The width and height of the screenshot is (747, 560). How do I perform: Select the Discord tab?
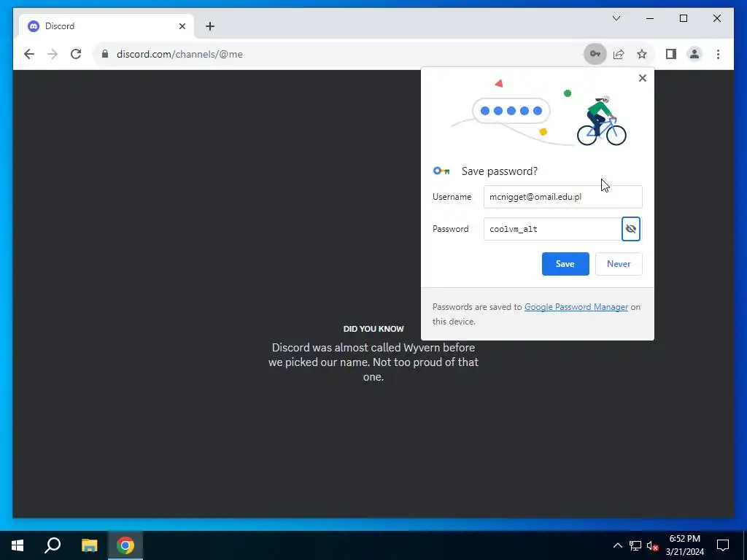107,26
